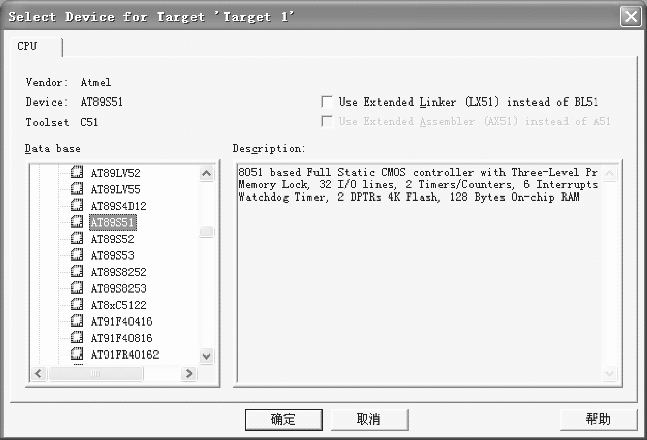Click the chip icon for AT89S8252
This screenshot has height=440, width=647.
click(77, 271)
